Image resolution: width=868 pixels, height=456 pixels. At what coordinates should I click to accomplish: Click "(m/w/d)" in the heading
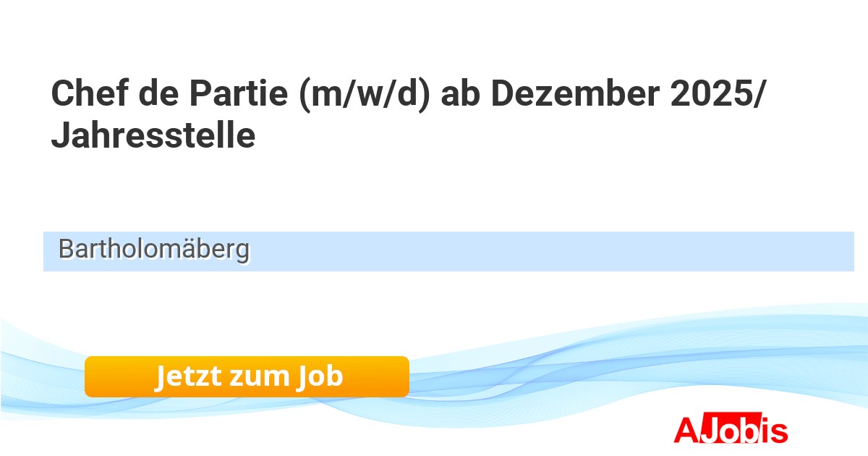coord(359,95)
